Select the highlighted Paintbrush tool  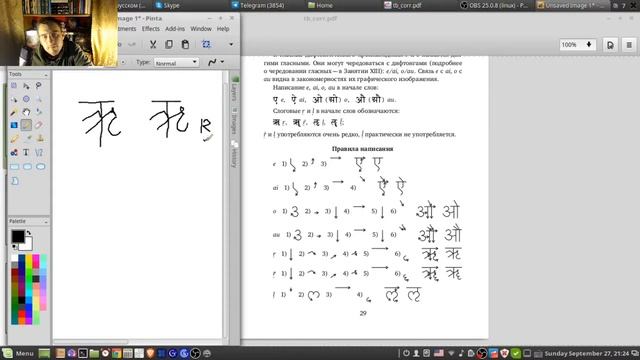click(x=26, y=125)
